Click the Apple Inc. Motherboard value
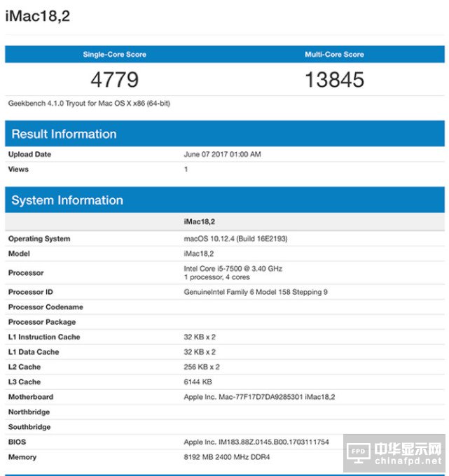The image size is (449, 476). [259, 397]
